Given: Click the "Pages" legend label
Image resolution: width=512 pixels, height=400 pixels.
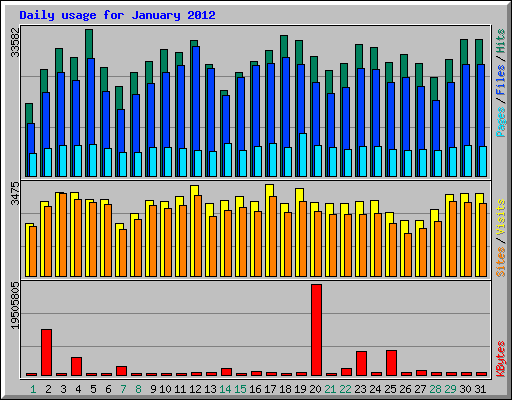Looking at the screenshot, I should 501,122.
